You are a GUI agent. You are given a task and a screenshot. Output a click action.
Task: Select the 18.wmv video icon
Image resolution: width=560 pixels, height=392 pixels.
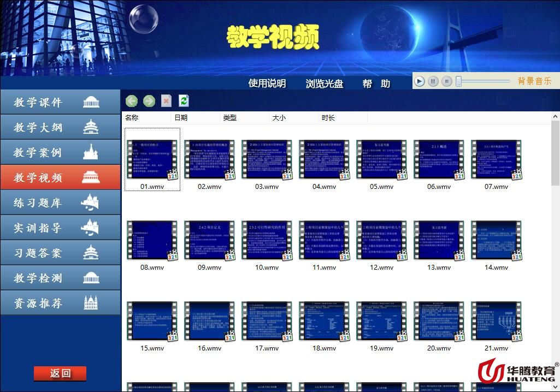tap(325, 321)
